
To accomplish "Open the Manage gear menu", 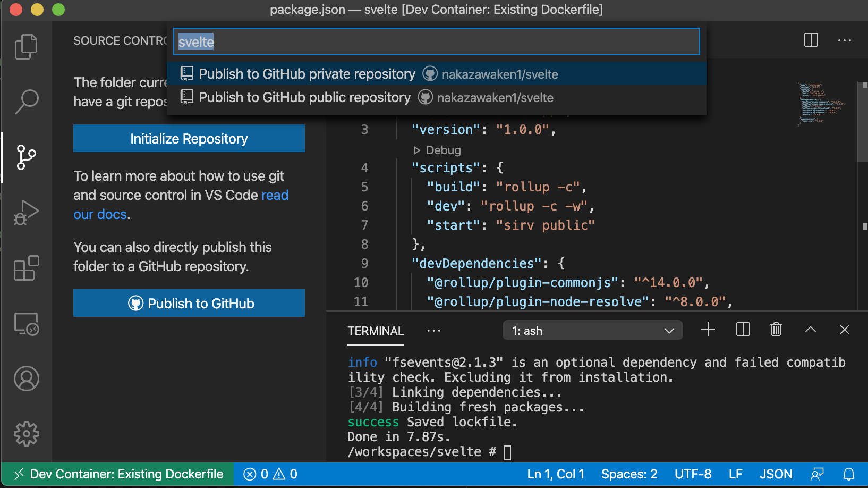I will (x=26, y=434).
